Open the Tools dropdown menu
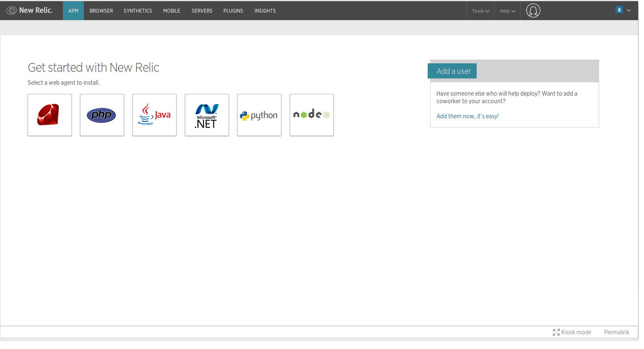644x349 pixels. click(x=480, y=11)
